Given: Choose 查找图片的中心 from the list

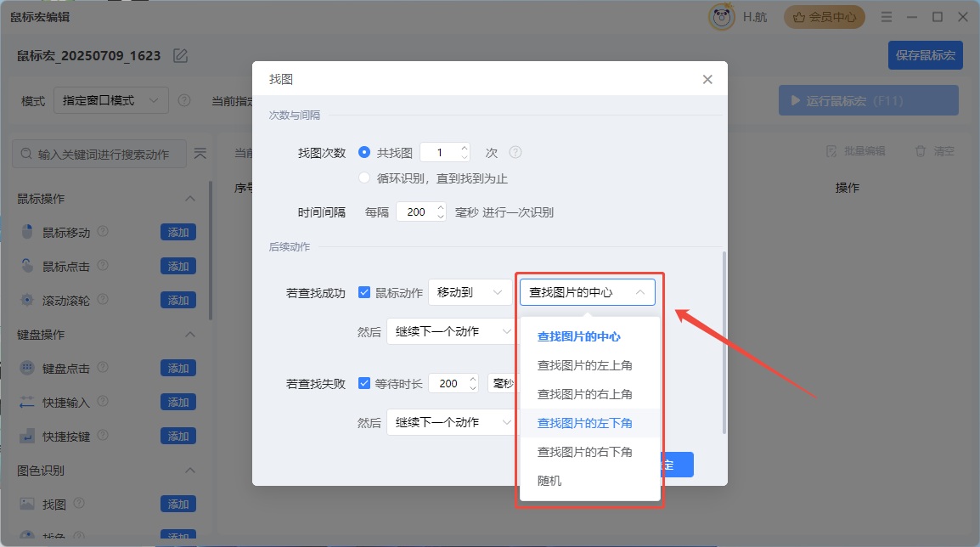Looking at the screenshot, I should click(x=590, y=336).
